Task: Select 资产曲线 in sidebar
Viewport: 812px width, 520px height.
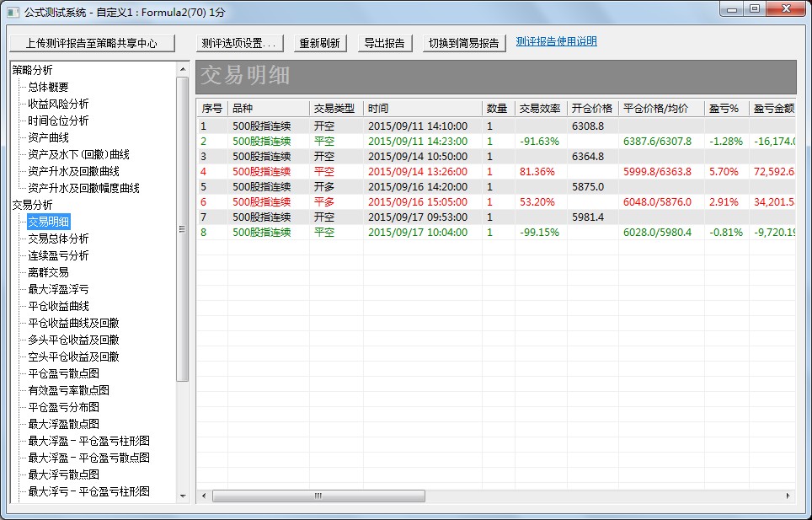Action: coord(48,137)
